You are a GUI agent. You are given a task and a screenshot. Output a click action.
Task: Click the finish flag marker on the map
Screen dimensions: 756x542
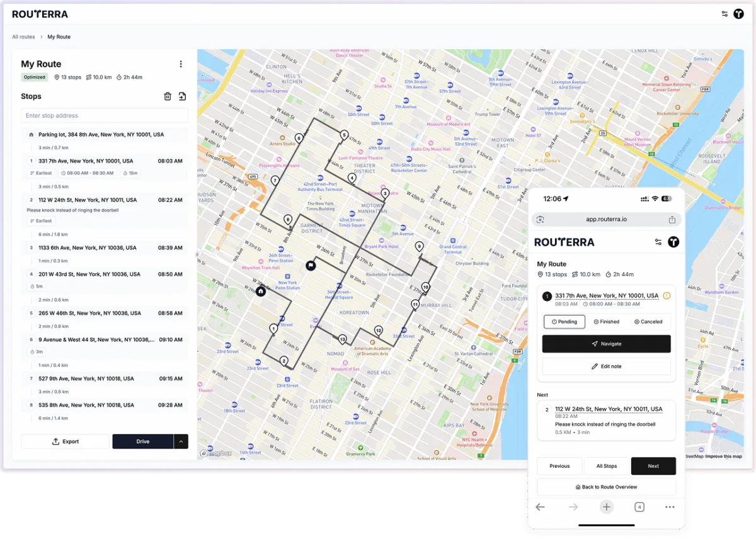pos(311,266)
